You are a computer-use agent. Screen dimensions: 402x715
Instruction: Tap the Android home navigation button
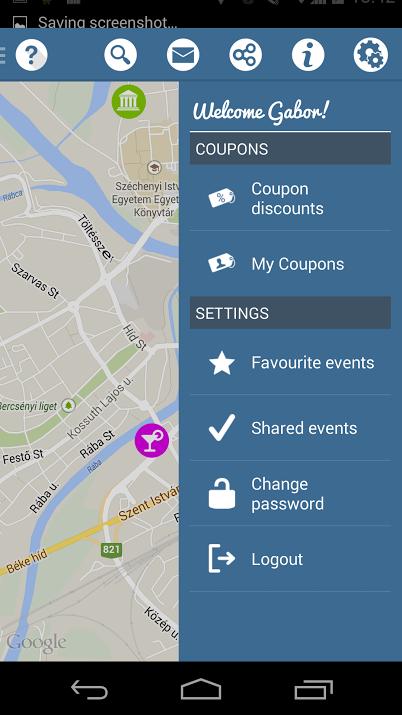[x=201, y=689]
